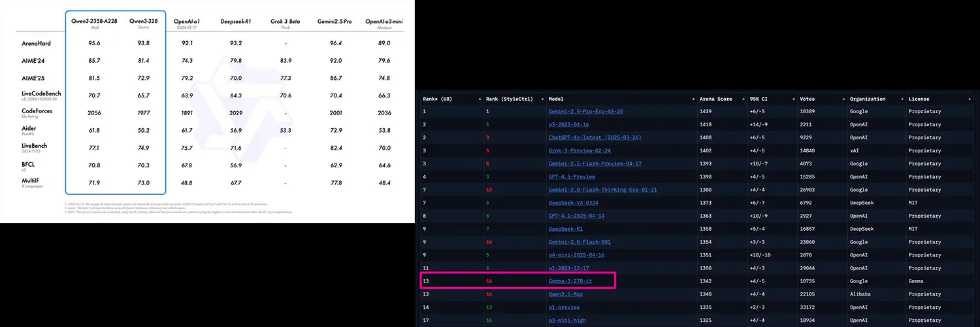Click the votes count 33172
This screenshot has width=980, height=327.
(808, 307)
